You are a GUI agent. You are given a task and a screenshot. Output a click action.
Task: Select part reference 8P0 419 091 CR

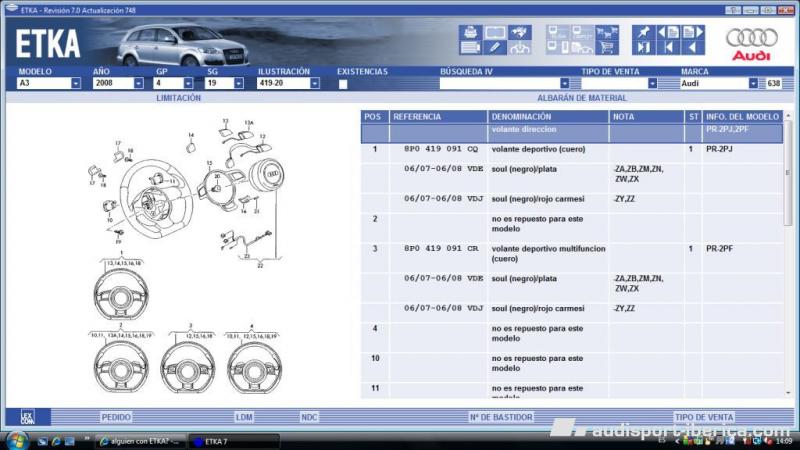pos(441,249)
